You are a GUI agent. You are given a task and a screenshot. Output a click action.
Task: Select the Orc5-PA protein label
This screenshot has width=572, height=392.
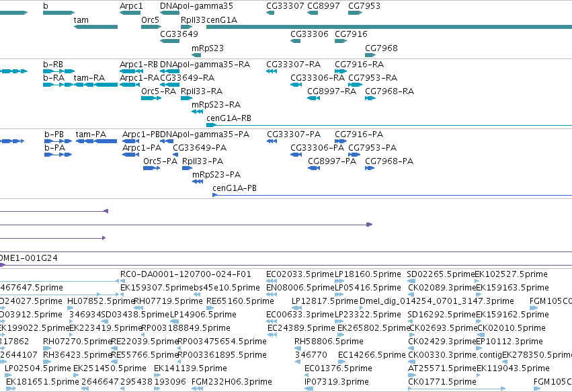161,161
